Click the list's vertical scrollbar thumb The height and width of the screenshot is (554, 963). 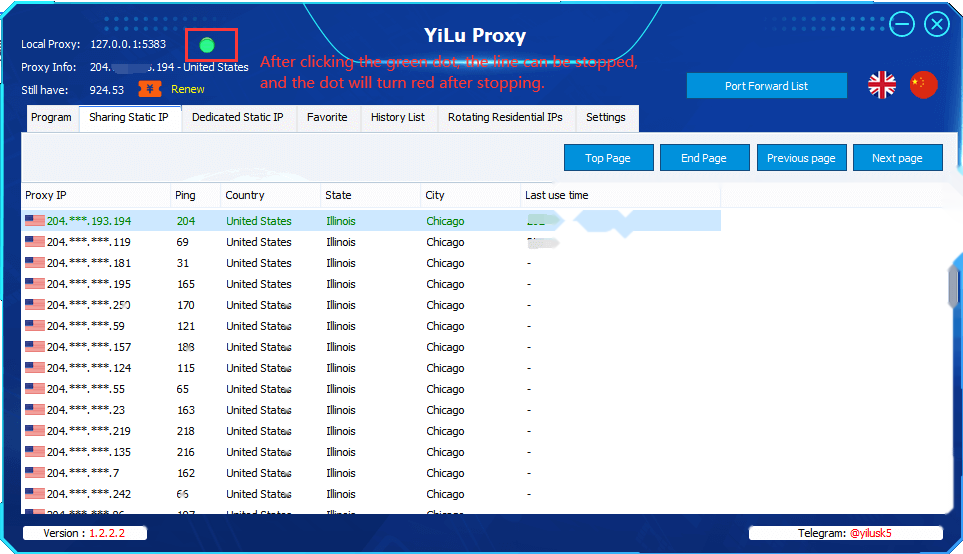point(954,286)
